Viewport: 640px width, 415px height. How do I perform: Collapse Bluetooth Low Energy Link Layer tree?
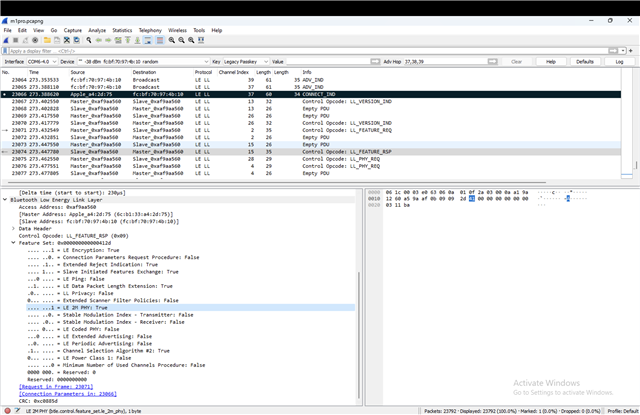[x=5, y=200]
